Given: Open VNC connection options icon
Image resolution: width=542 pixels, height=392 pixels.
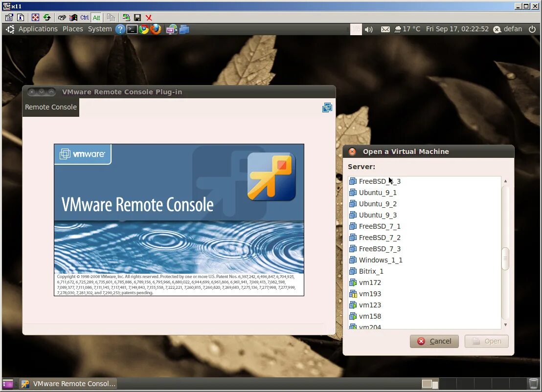Looking at the screenshot, I should [9, 17].
